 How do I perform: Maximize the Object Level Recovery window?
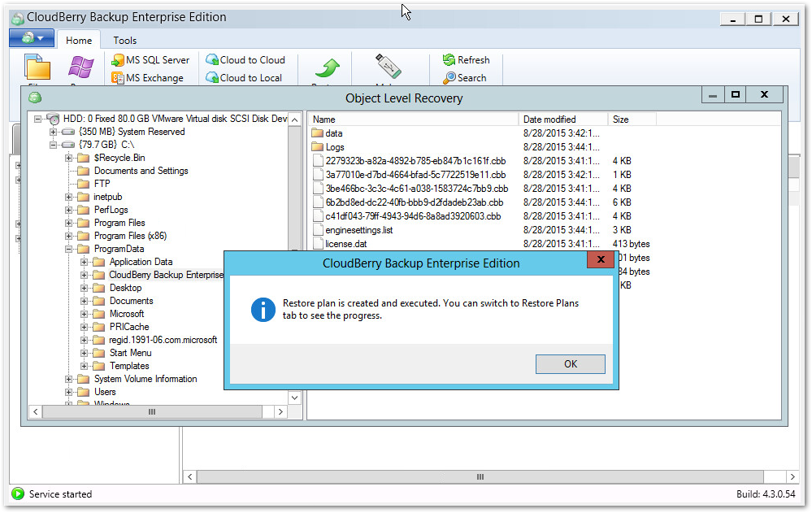(736, 94)
